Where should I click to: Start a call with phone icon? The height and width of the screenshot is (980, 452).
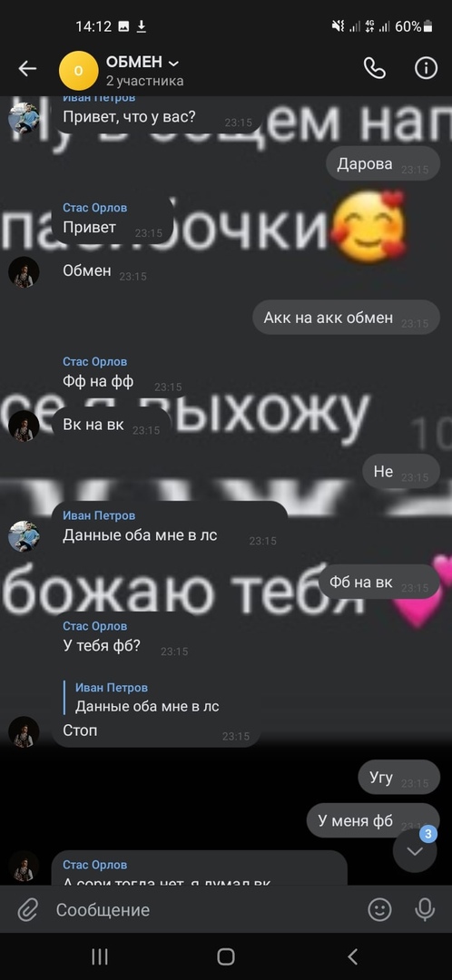pos(375,68)
